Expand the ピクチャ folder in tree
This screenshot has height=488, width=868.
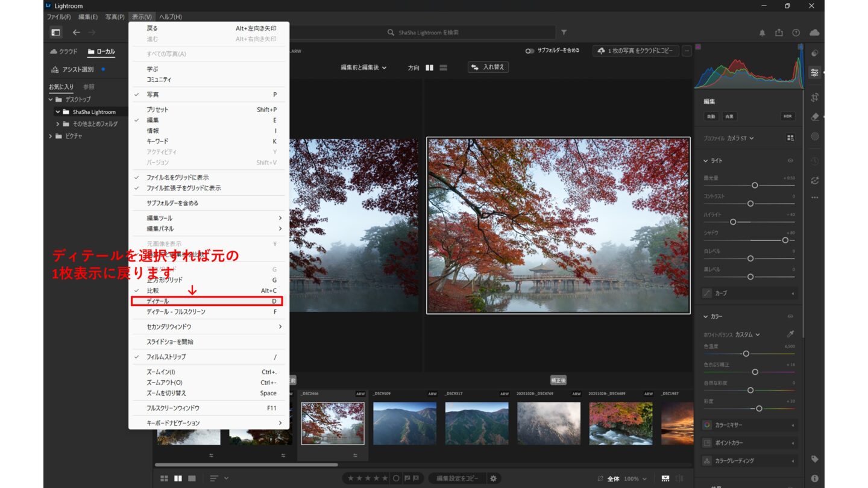coord(51,136)
